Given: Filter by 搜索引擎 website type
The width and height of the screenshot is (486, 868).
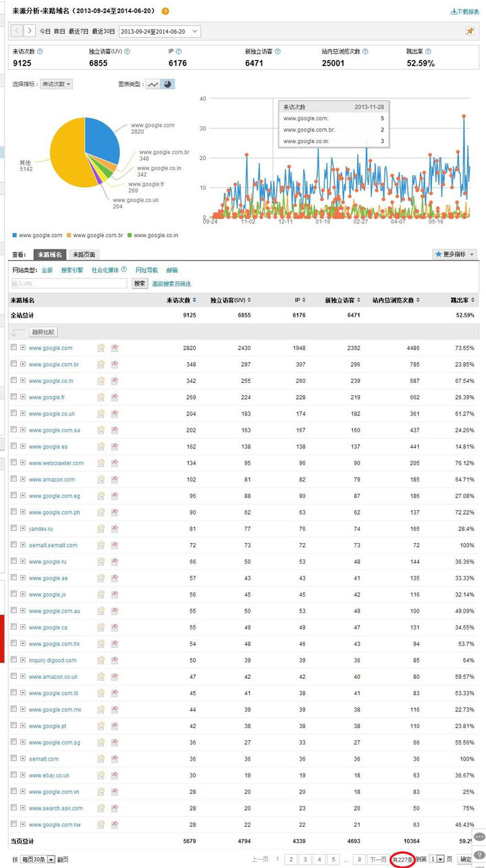Looking at the screenshot, I should pyautogui.click(x=72, y=270).
